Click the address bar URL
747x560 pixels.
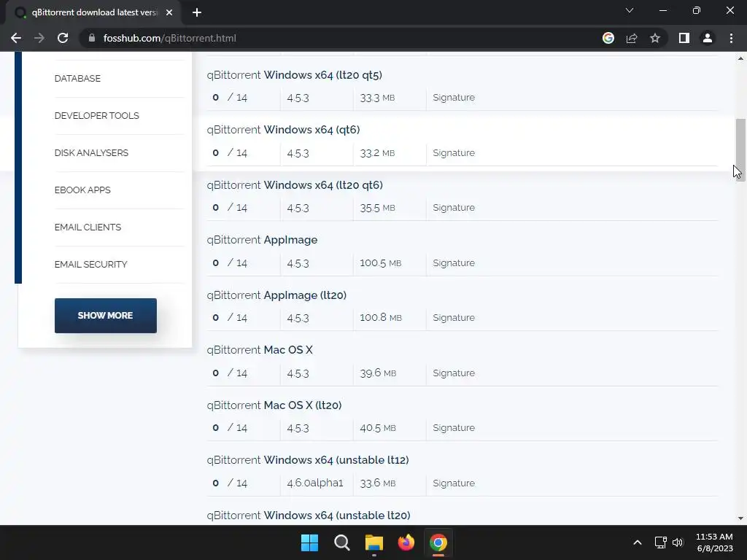[169, 38]
